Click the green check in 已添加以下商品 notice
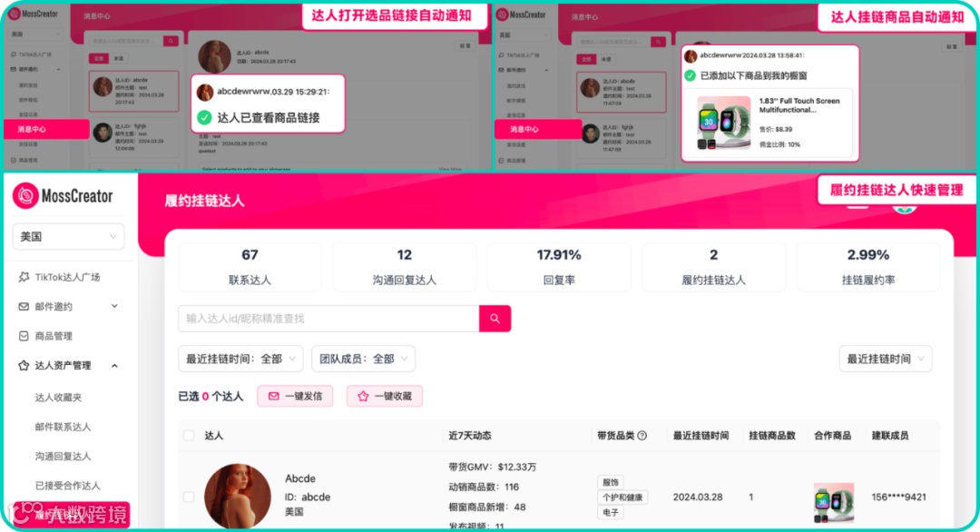 [x=690, y=75]
